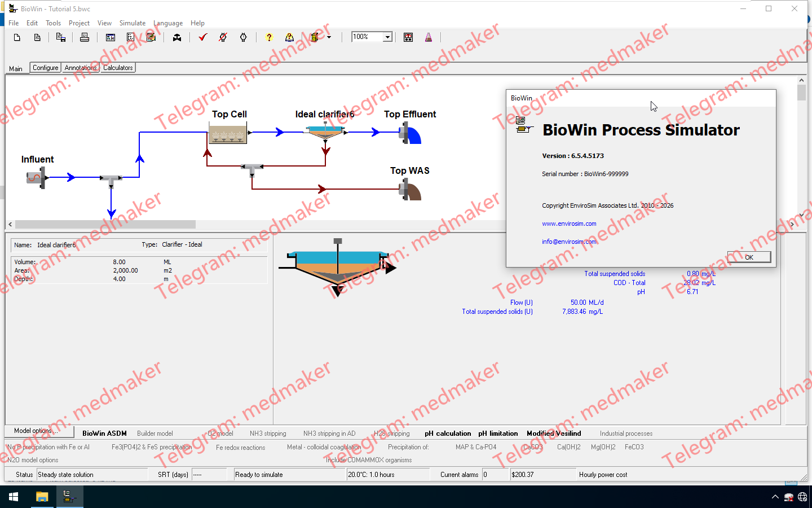Screen dimensions: 812x508
Task: Open the Simulate menu
Action: tap(133, 23)
